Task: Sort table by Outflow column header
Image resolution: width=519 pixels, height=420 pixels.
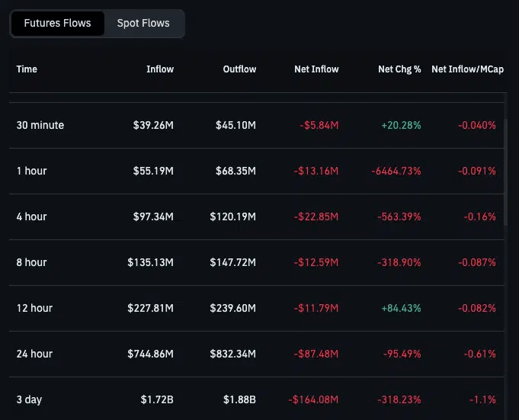Action: tap(239, 69)
